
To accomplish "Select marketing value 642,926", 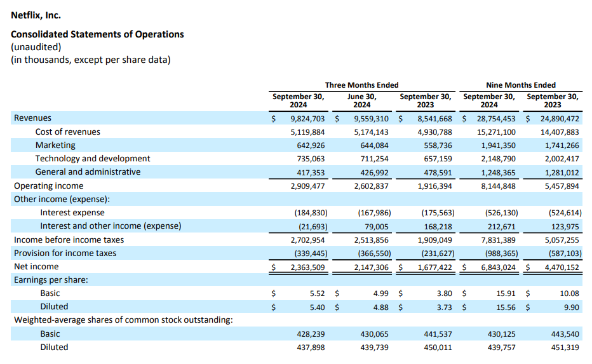I will pos(311,145).
